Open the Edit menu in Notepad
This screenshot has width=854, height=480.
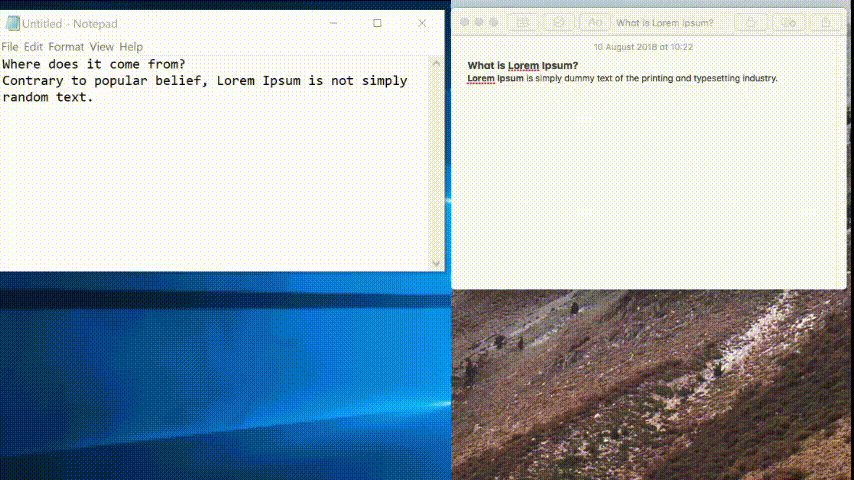(33, 47)
